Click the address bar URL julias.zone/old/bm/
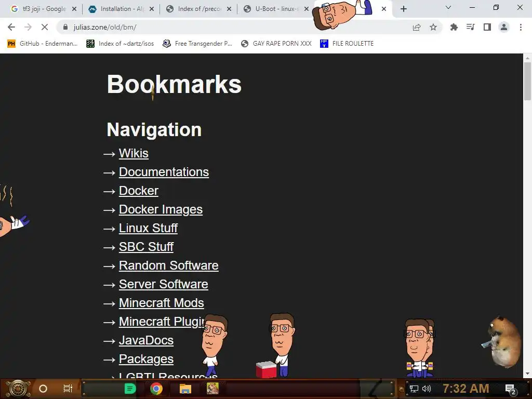This screenshot has height=399, width=532. point(105,27)
